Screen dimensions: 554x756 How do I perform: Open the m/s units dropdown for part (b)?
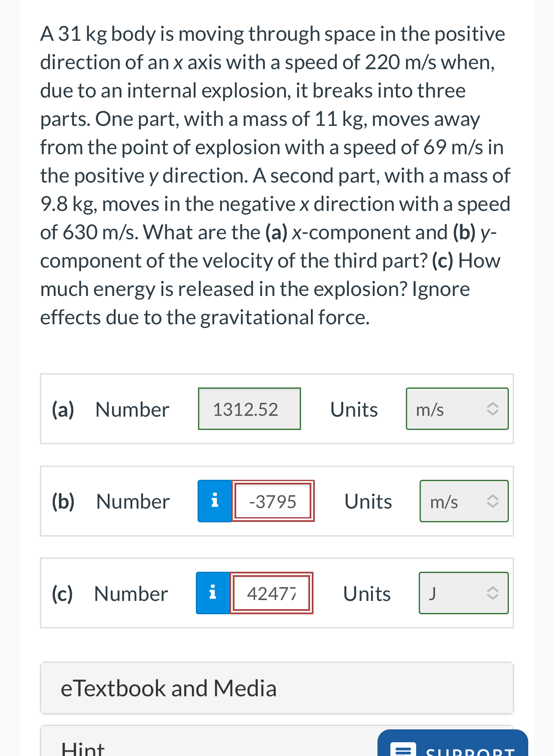(464, 500)
